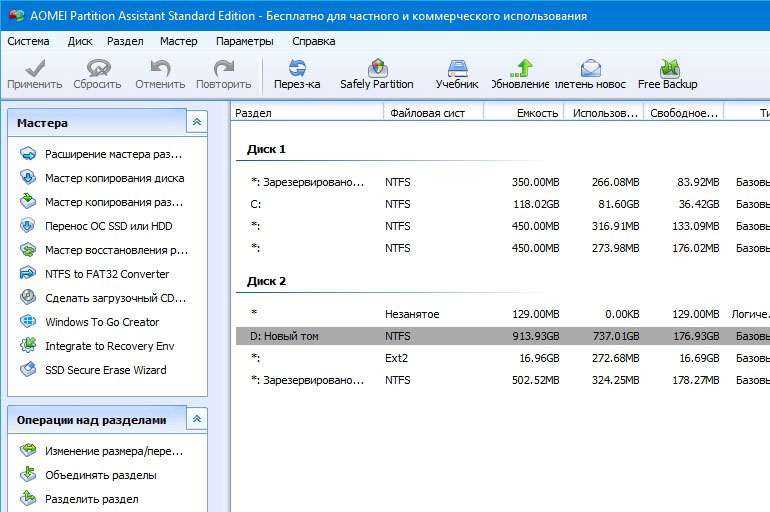Click the Разделить раздел icon

[28, 498]
